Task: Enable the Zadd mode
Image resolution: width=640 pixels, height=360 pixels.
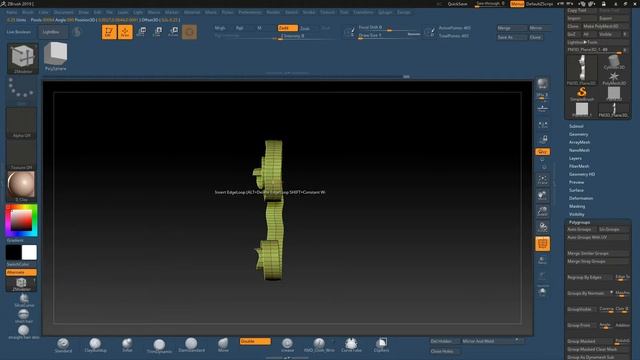Action: pos(287,28)
